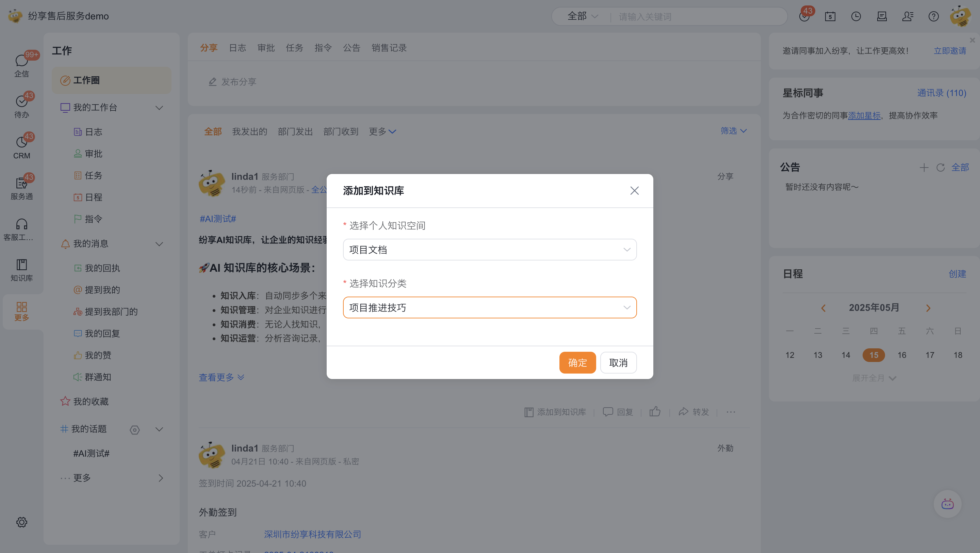The width and height of the screenshot is (980, 553).
Task: Go to previous month in 日程 calendar
Action: (x=823, y=308)
